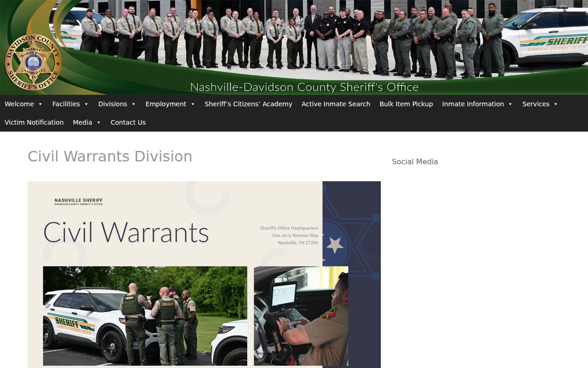Viewport: 588px width, 368px height.
Task: Expand the Inmate Information dropdown arrow
Action: tap(510, 104)
